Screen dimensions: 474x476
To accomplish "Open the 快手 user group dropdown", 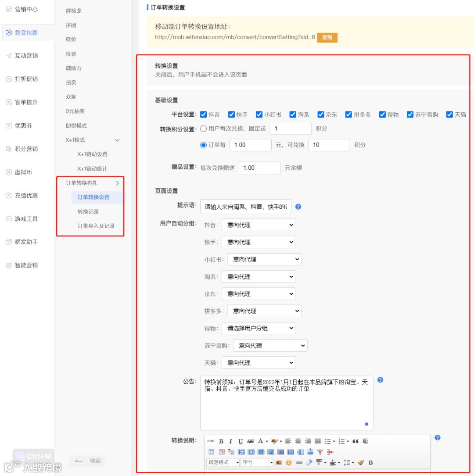I will 259,242.
